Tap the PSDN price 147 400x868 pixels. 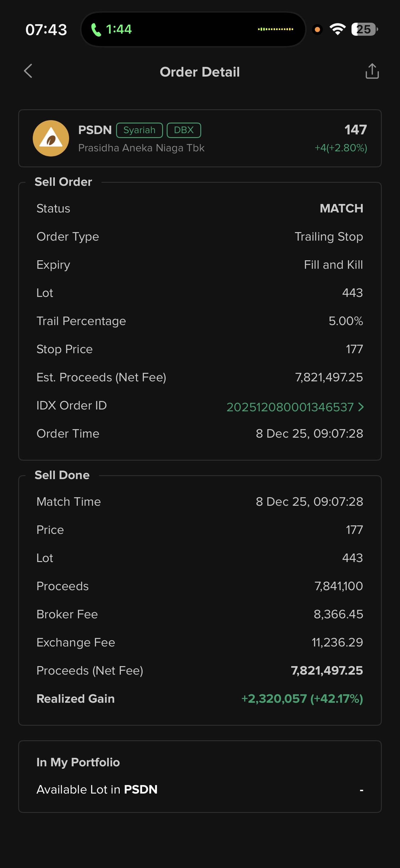pos(355,130)
